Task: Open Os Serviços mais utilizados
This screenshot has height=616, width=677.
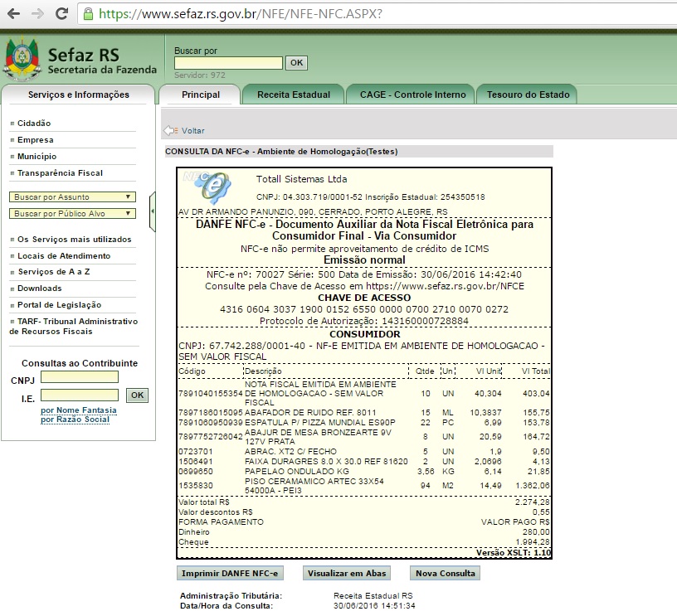Action: [75, 240]
